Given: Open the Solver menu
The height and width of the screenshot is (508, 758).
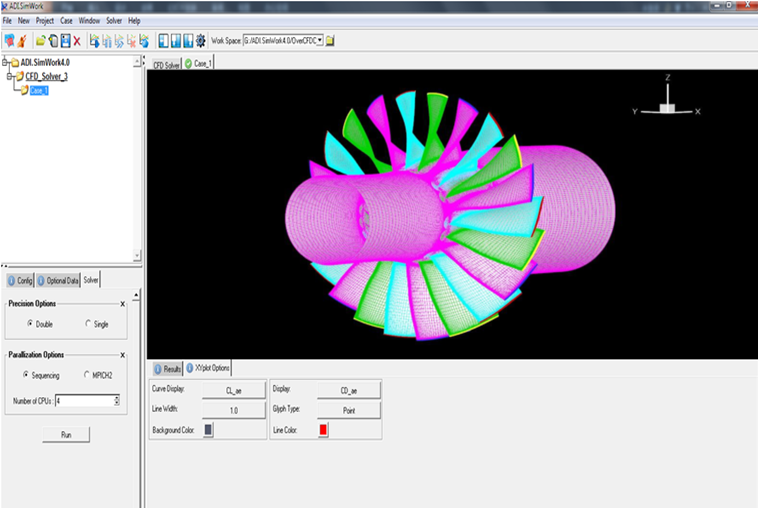Looking at the screenshot, I should 114,20.
